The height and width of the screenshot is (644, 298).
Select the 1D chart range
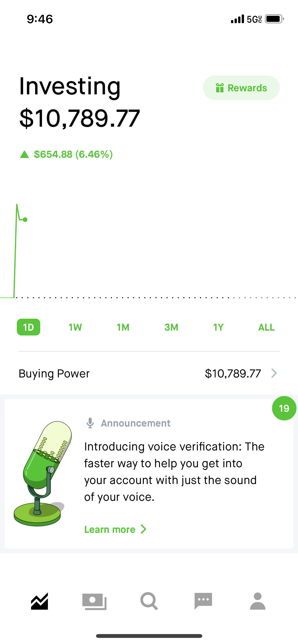tap(29, 327)
